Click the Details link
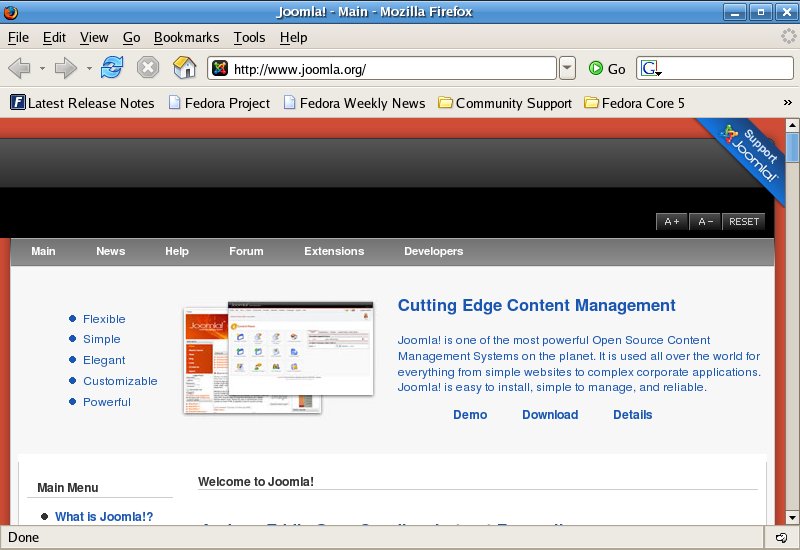 (x=633, y=415)
